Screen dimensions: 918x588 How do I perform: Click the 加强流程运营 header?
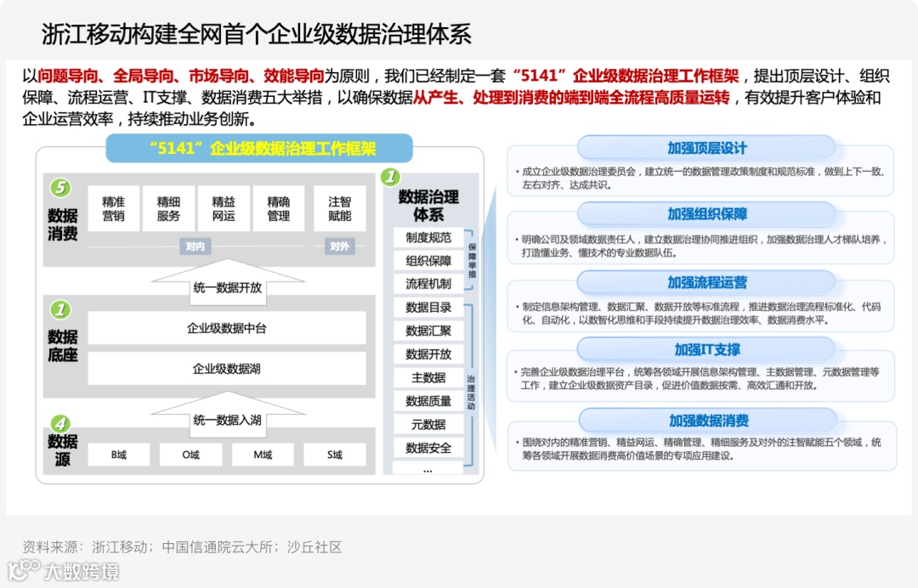(x=706, y=283)
